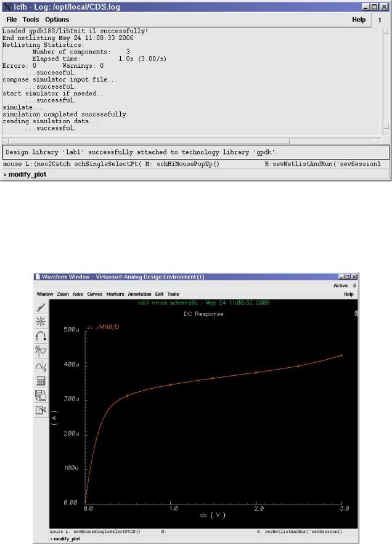The height and width of the screenshot is (544, 392).
Task: Click the 1.0 x-axis value
Action: tap(174, 509)
